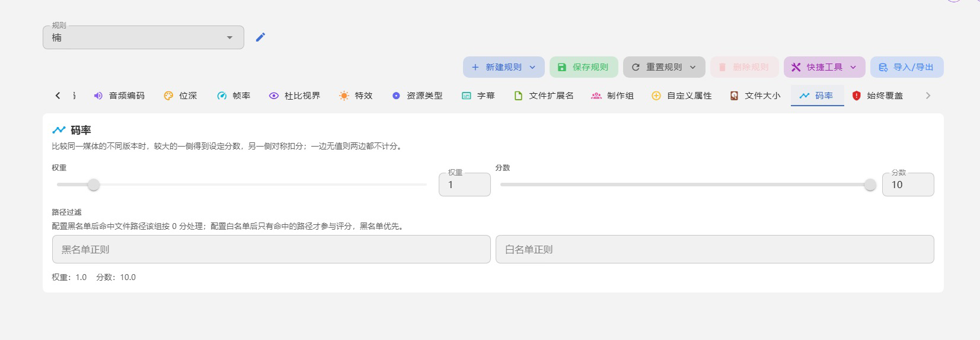Click the 分数 slider thumb
Screen dimensions: 980x340
click(x=870, y=185)
